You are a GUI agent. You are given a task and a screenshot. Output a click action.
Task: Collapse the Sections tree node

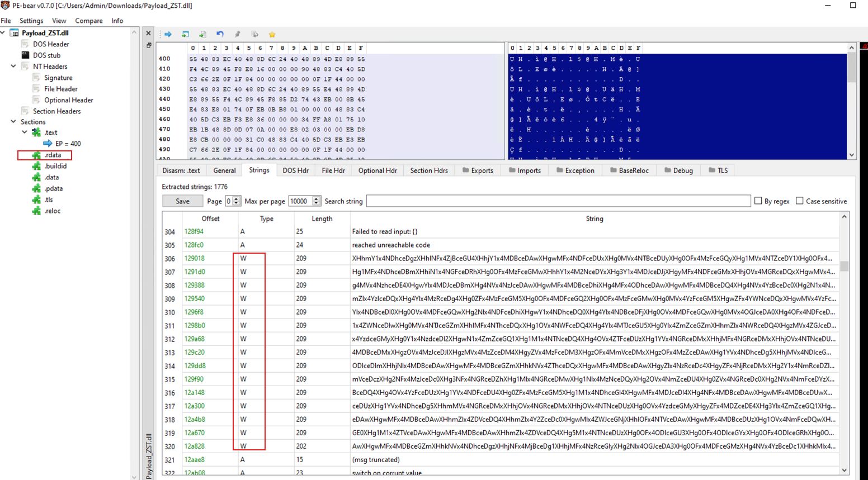point(13,122)
